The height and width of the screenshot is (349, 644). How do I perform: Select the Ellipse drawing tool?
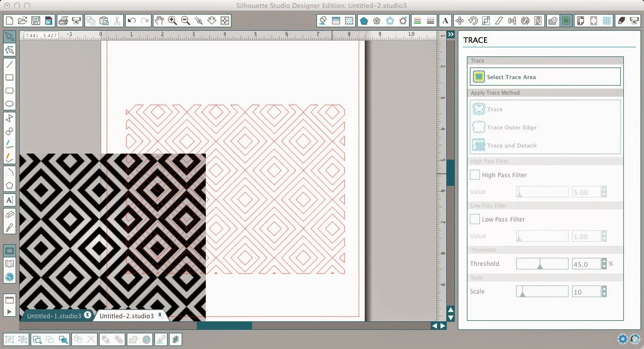9,103
